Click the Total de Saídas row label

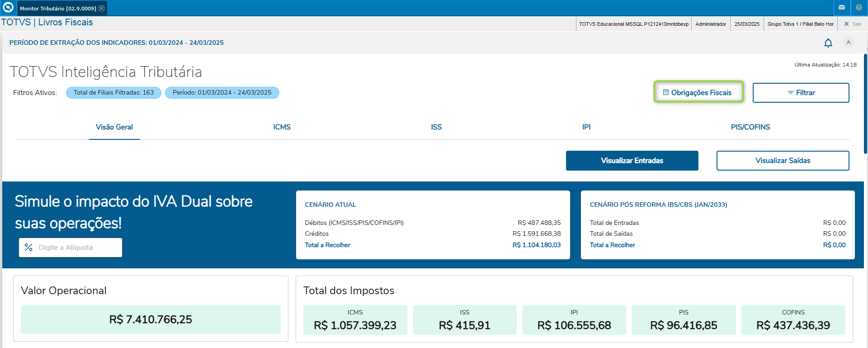tap(611, 234)
